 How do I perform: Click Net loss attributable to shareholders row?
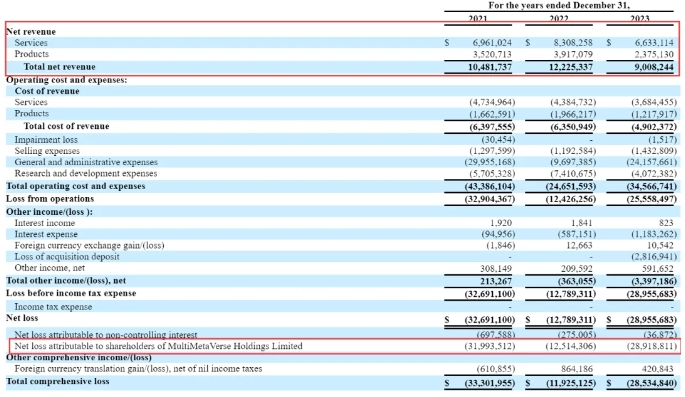pos(343,346)
